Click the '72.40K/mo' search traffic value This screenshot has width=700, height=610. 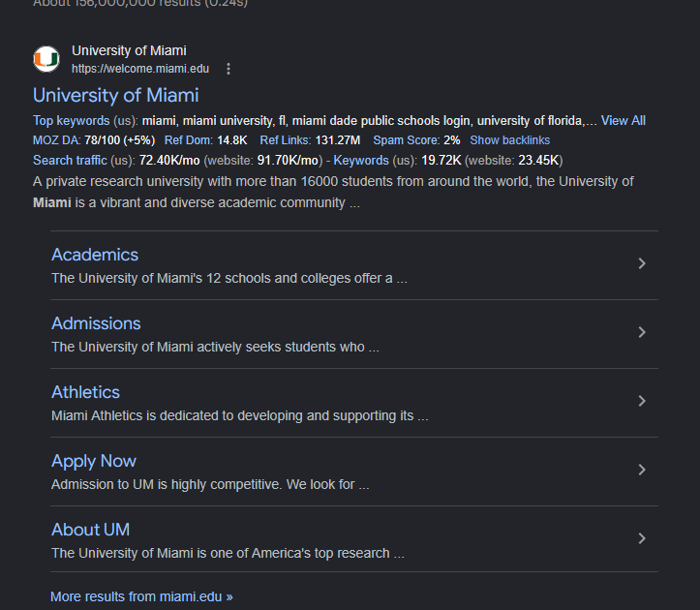click(x=169, y=161)
